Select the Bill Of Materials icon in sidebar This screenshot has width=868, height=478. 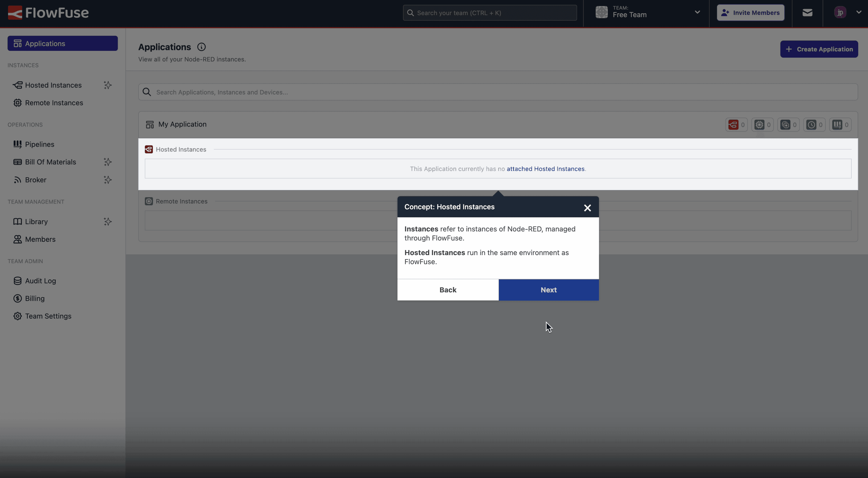(18, 162)
